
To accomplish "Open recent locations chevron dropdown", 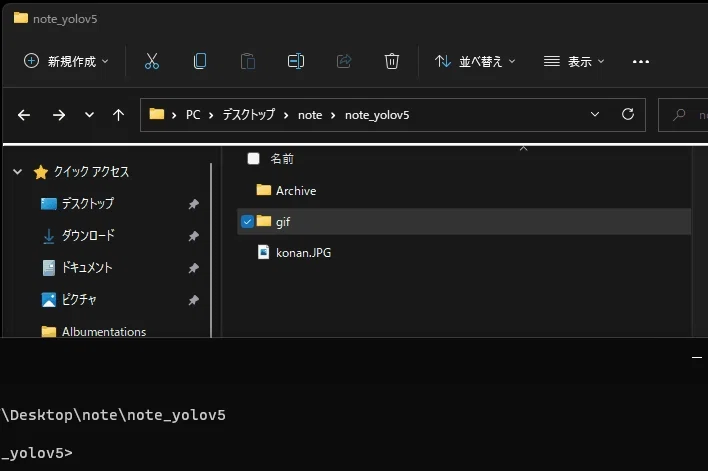I will point(89,115).
